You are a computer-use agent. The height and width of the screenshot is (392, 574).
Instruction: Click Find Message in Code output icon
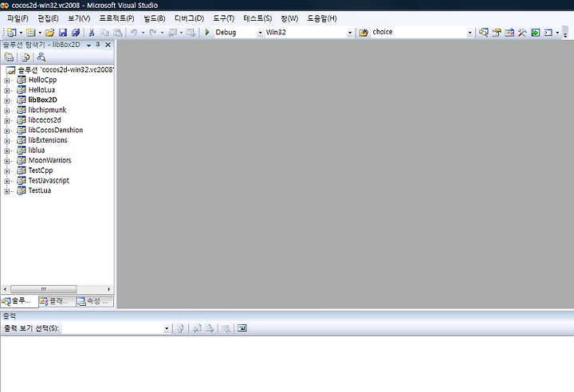tap(180, 328)
